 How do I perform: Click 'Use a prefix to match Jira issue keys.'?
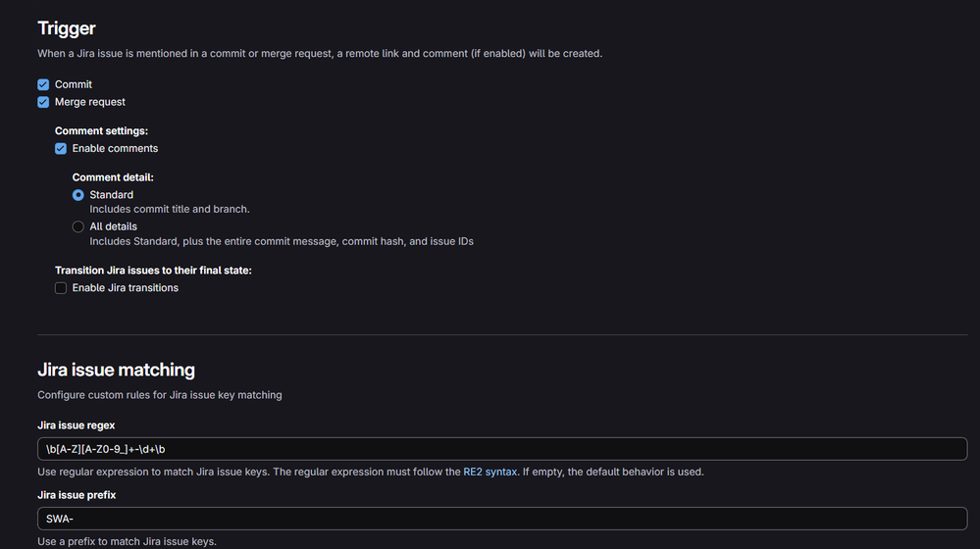[127, 541]
